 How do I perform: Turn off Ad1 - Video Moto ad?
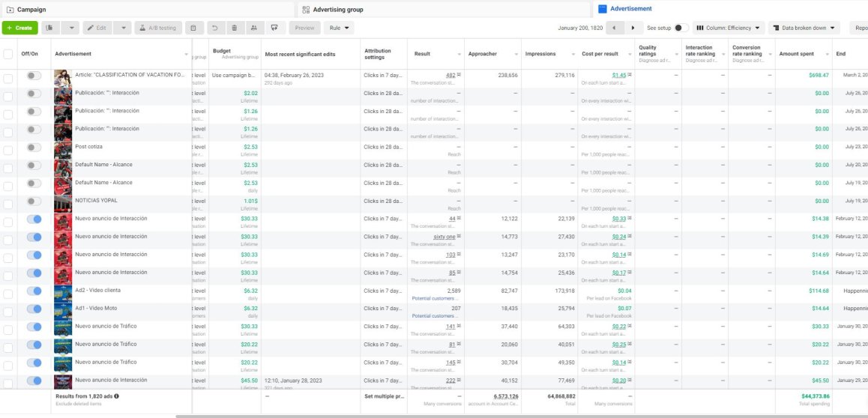34,309
